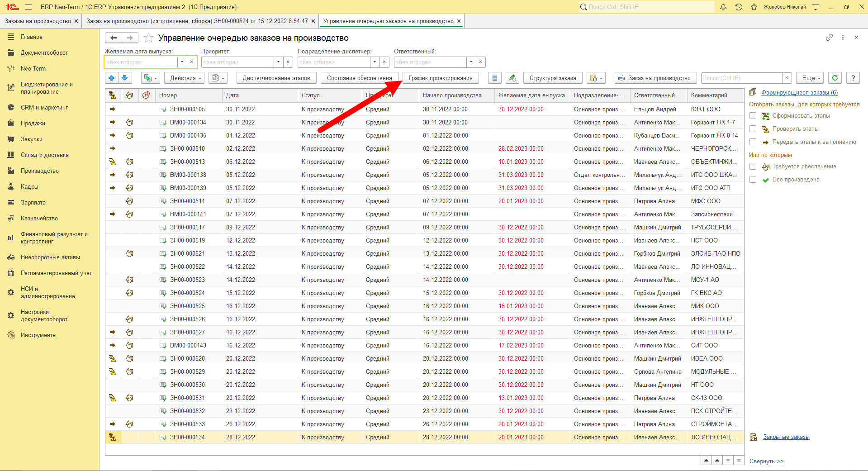Navigate back with left arrow button
This screenshot has height=471, width=868.
tap(114, 38)
